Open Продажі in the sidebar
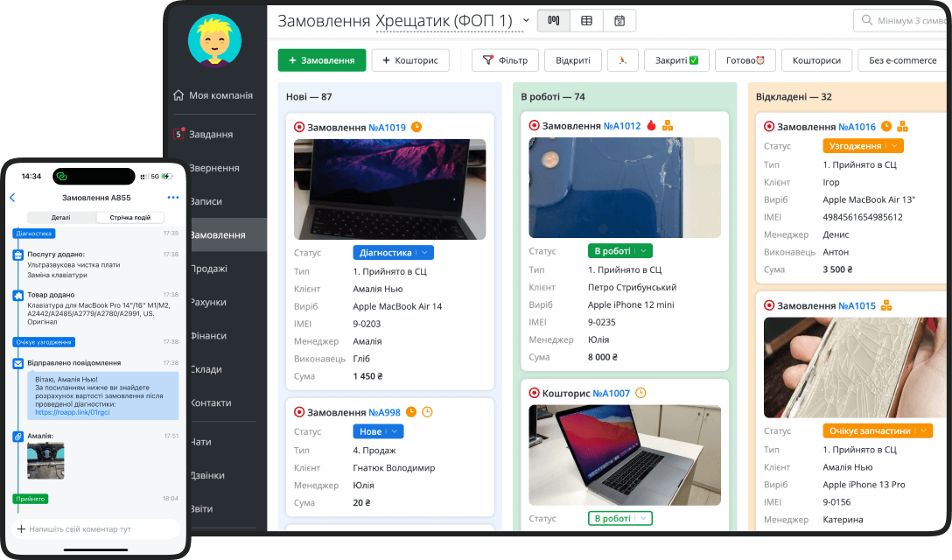The width and height of the screenshot is (952, 560). tap(209, 269)
